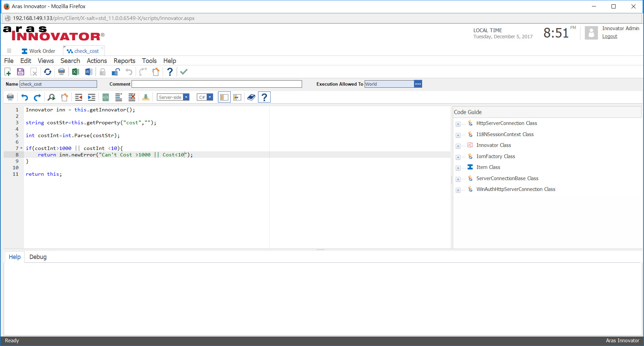This screenshot has width=644, height=346.
Task: Click the editor toolbar paste icon
Action: click(65, 97)
